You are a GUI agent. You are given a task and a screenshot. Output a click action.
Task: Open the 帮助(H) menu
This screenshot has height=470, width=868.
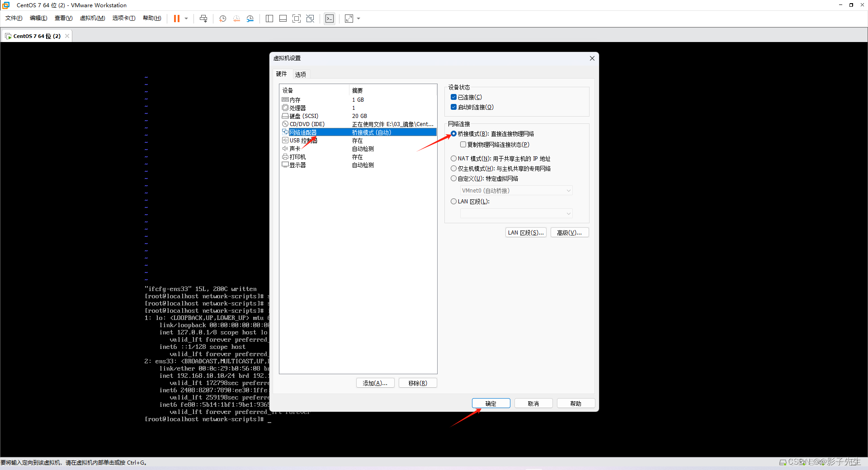[152, 18]
